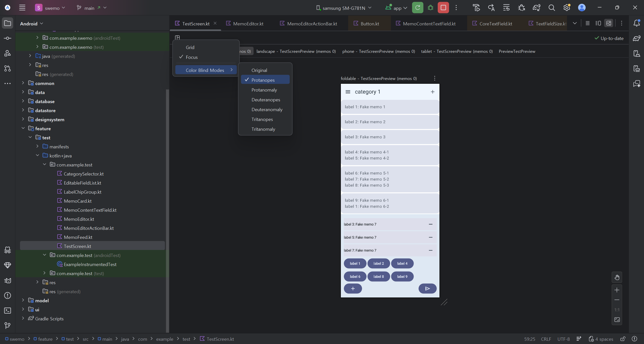Click the Debug app bug icon
Image resolution: width=644 pixels, height=344 pixels.
point(430,8)
